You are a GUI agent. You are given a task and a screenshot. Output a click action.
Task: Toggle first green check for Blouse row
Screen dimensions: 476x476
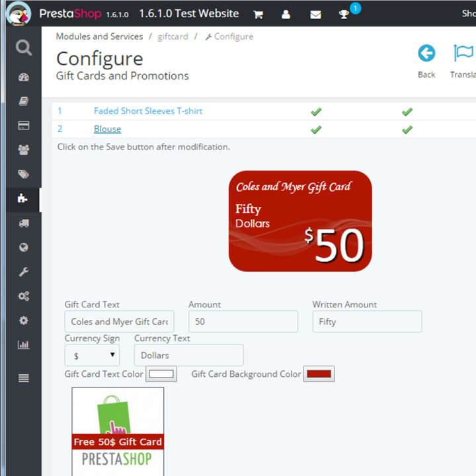coord(316,130)
